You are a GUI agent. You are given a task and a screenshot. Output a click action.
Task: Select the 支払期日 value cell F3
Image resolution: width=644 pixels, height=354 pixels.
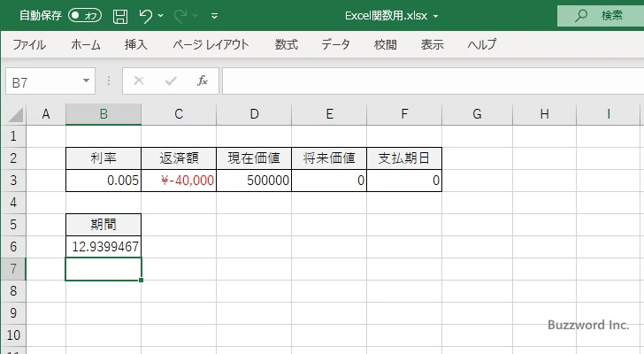point(404,181)
